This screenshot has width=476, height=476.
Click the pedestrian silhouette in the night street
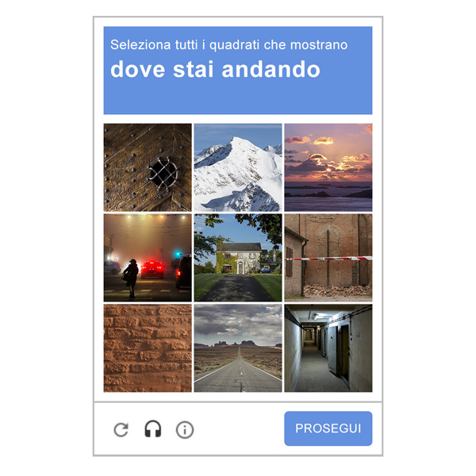click(x=131, y=278)
